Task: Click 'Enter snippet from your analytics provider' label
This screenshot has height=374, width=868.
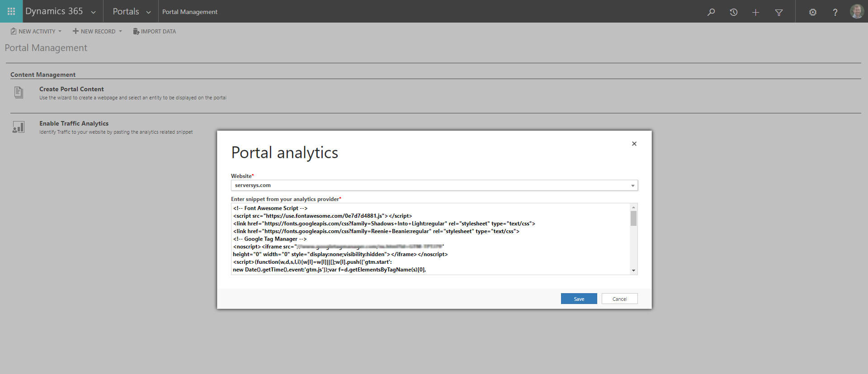Action: coord(286,199)
